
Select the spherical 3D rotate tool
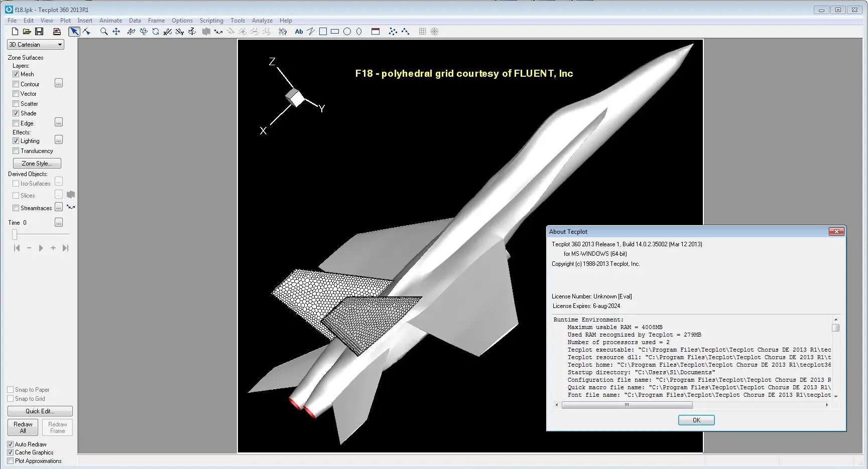131,31
